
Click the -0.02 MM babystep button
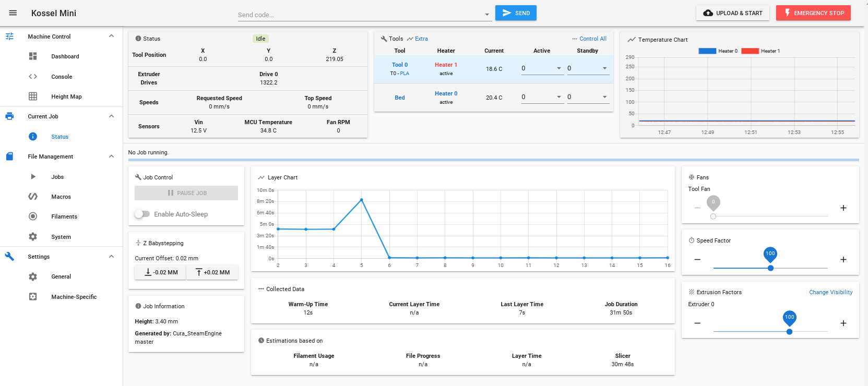(x=161, y=272)
